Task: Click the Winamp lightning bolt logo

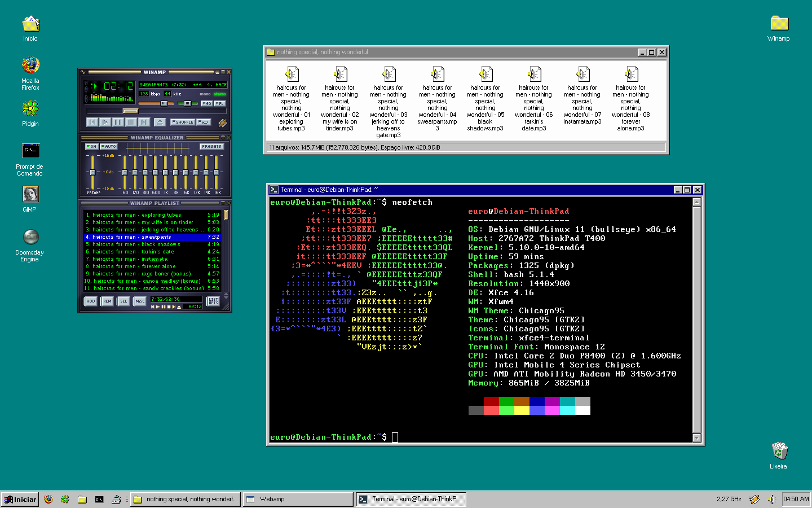Action: tap(222, 122)
